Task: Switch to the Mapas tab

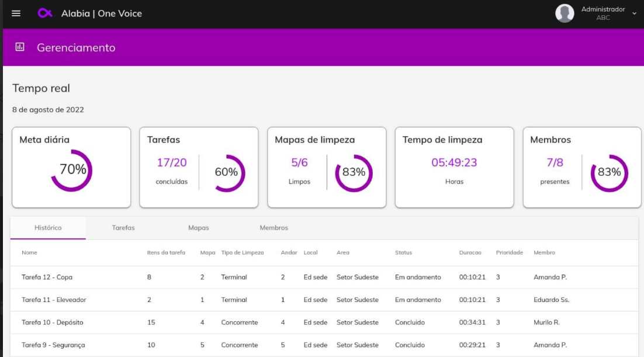Action: [198, 228]
